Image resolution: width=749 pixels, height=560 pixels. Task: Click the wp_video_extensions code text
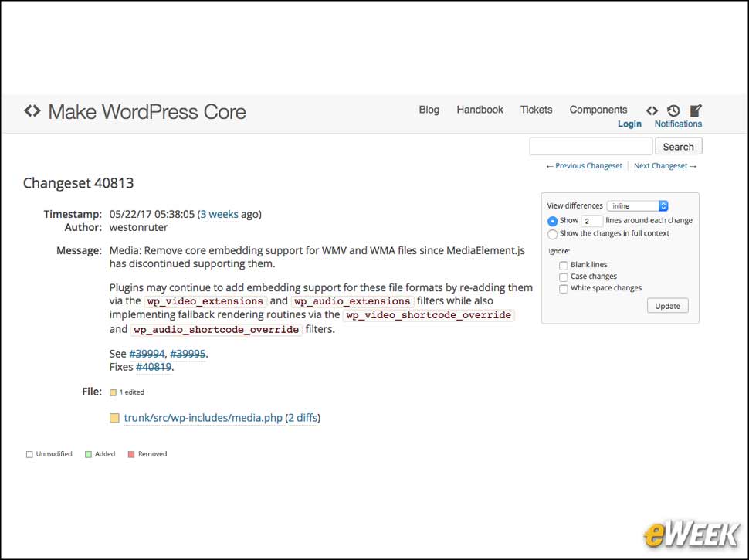[x=205, y=301]
